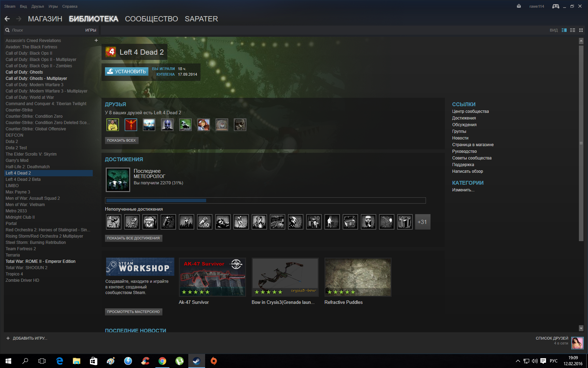Screen dimensions: 588x368
Task: Click ПОКАЗАТЬ ВСЕХ friends button
Action: [121, 140]
